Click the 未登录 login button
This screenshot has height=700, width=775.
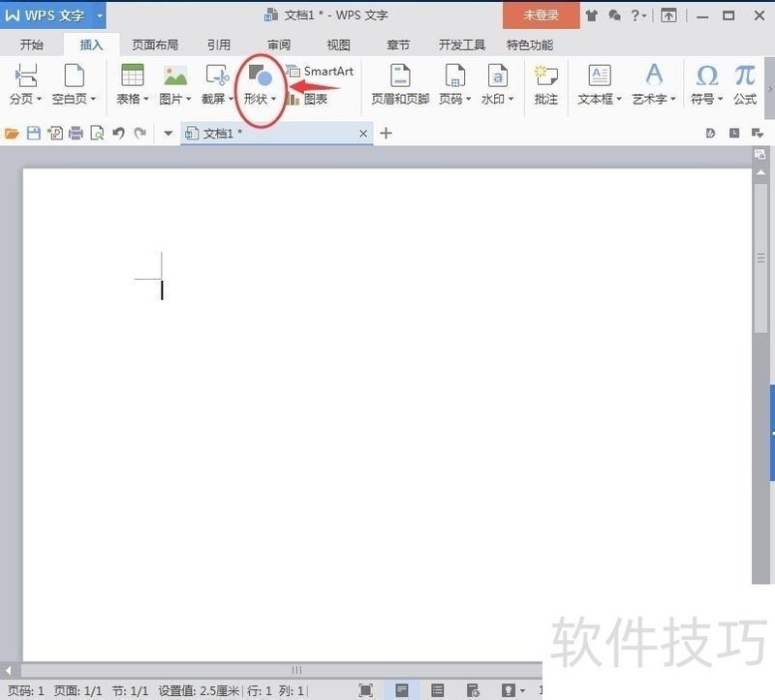(542, 15)
